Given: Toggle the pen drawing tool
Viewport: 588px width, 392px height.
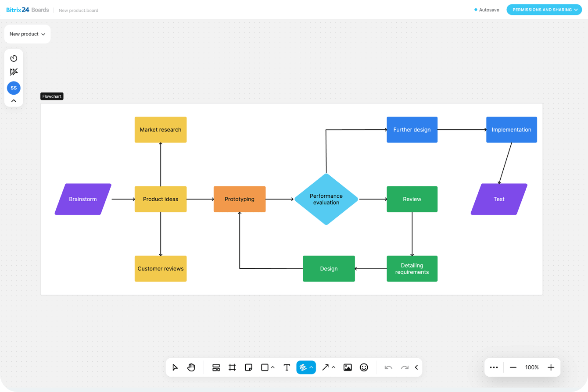Looking at the screenshot, I should tap(302, 367).
